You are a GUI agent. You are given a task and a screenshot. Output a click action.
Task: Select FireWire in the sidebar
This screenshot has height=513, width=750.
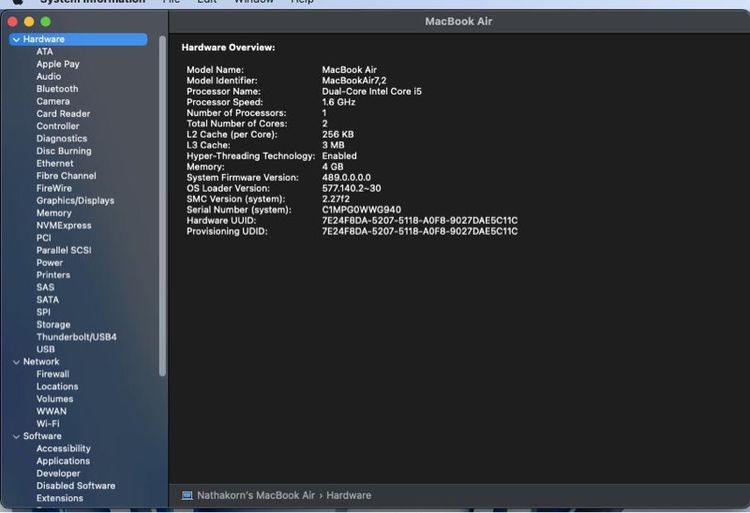coord(54,188)
